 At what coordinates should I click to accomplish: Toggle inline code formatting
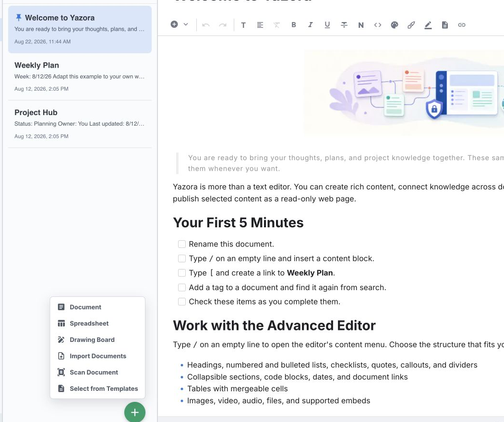pyautogui.click(x=378, y=25)
